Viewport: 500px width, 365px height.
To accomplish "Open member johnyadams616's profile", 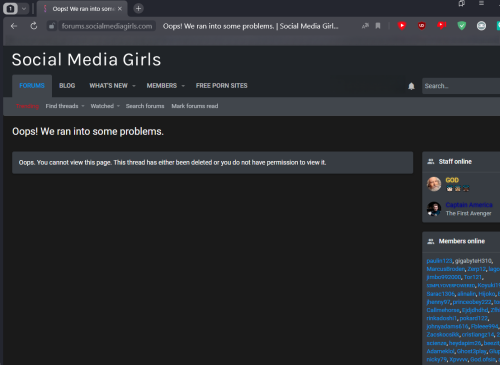I will 447,326.
